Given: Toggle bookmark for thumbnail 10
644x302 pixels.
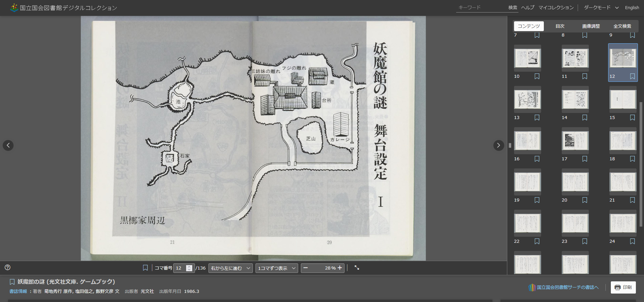Looking at the screenshot, I should [537, 76].
